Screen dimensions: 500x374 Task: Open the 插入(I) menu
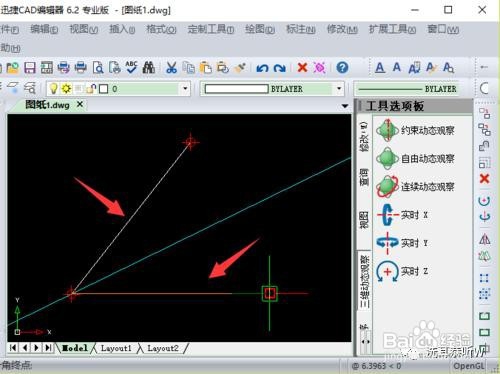[122, 30]
